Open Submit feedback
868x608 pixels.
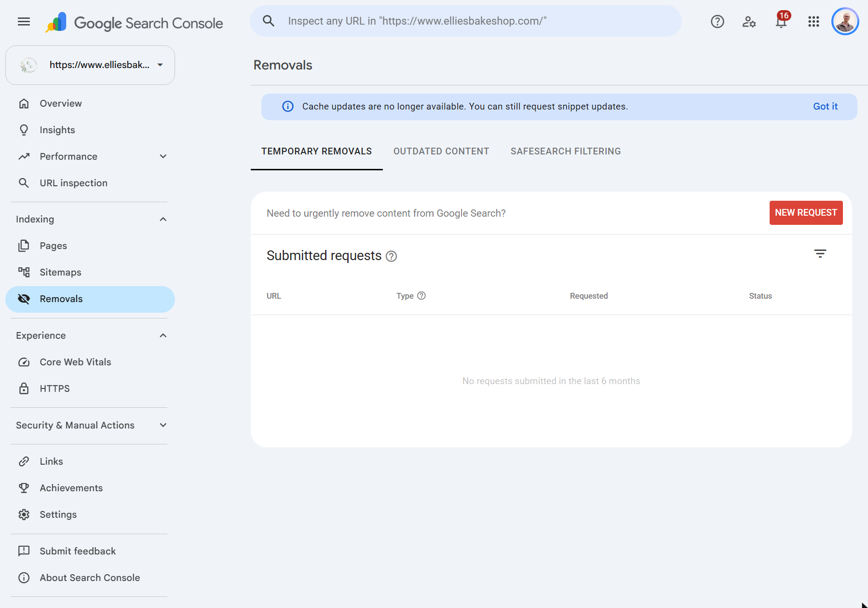click(x=90, y=551)
